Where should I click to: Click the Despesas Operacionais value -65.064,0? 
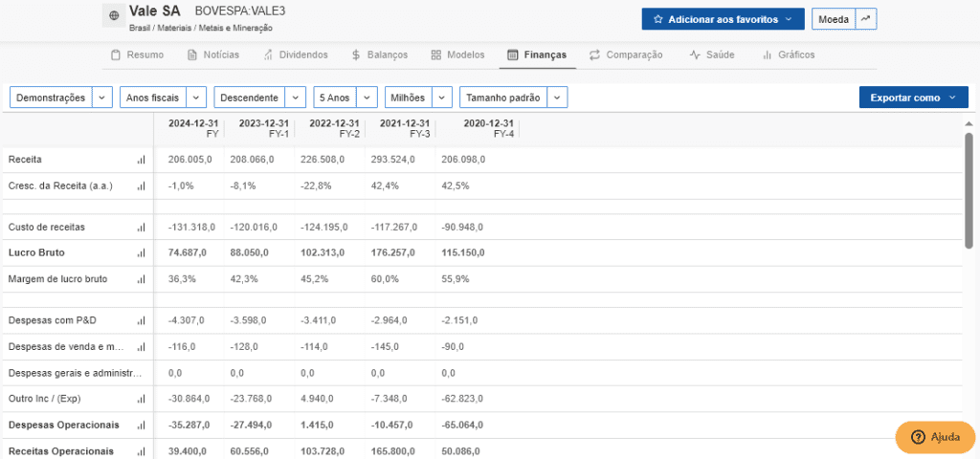coord(462,425)
